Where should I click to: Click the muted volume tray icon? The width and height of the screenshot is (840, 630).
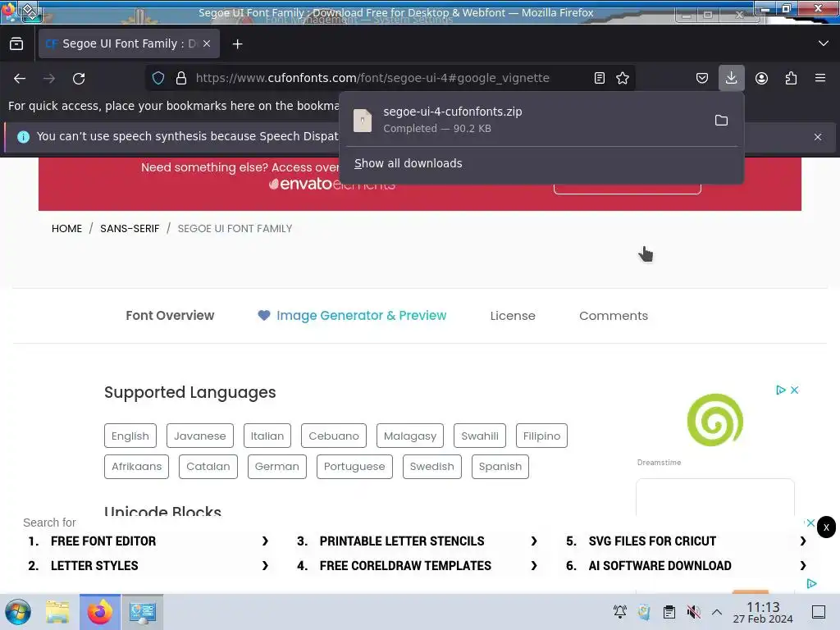click(x=693, y=612)
